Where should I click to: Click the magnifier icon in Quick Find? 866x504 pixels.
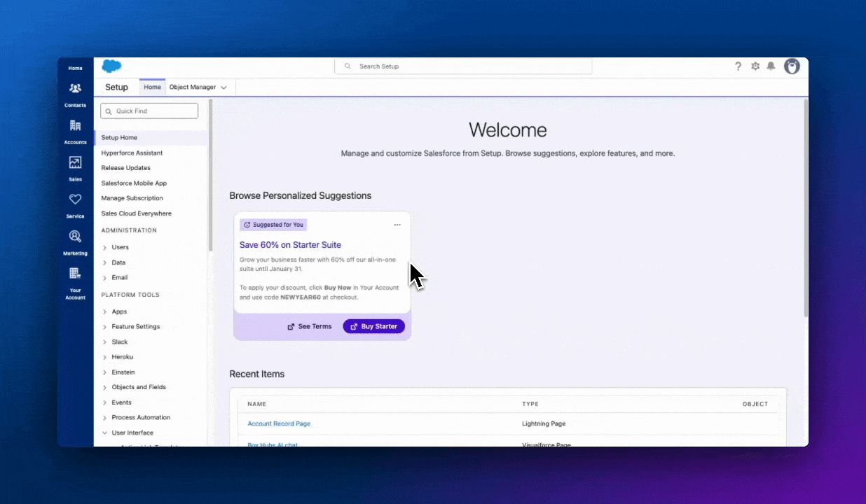pyautogui.click(x=107, y=111)
